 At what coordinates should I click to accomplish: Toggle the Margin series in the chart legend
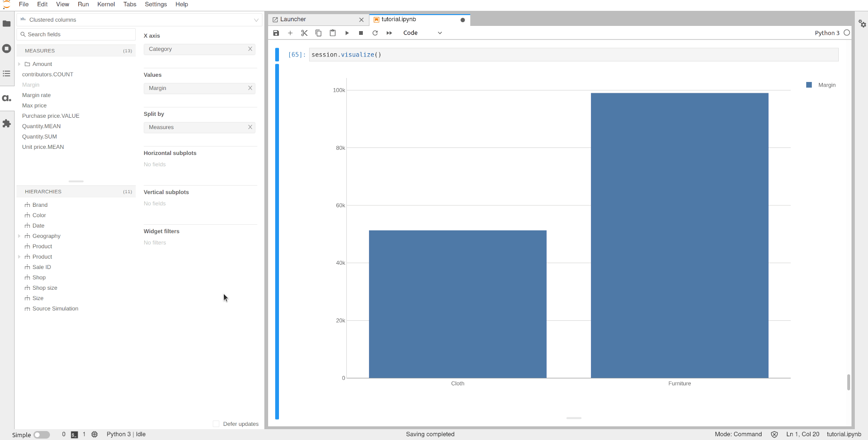pyautogui.click(x=821, y=85)
